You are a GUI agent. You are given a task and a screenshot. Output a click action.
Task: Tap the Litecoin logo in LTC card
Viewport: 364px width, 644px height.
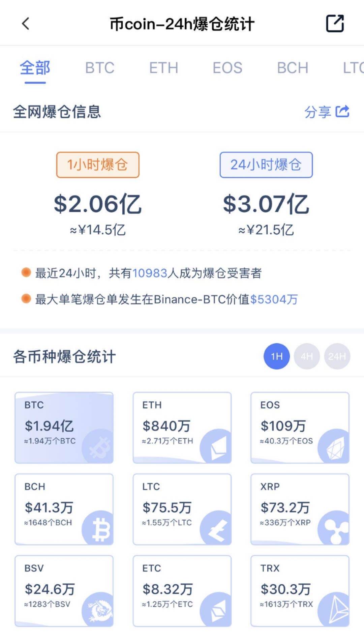coord(216,528)
